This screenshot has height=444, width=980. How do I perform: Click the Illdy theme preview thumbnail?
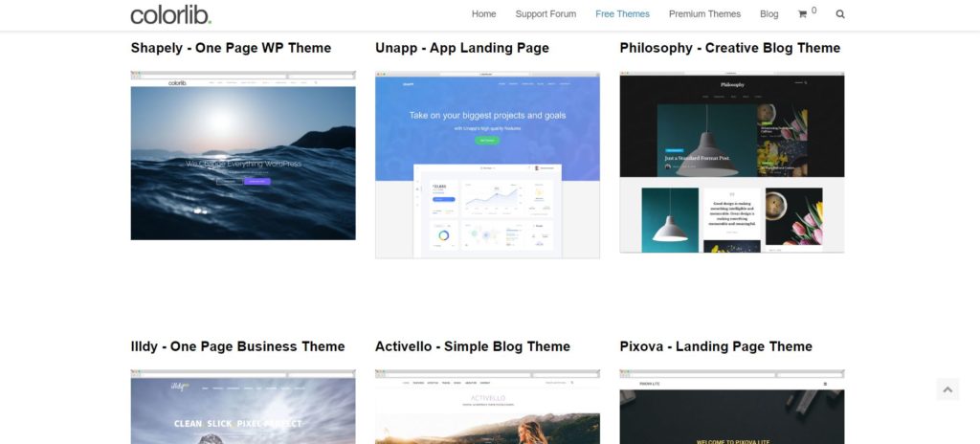pyautogui.click(x=243, y=407)
